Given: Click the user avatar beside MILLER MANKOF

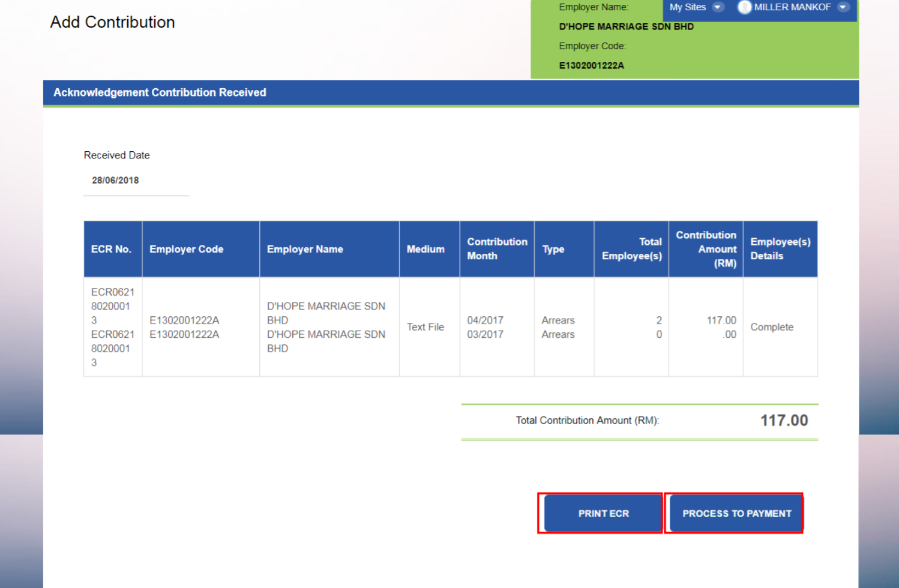Looking at the screenshot, I should [744, 7].
